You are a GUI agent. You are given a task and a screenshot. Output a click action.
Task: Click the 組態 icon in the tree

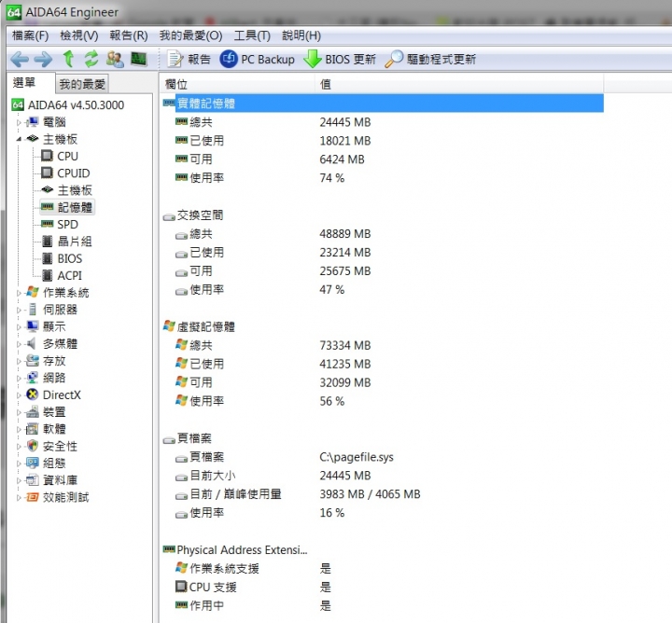(32, 463)
